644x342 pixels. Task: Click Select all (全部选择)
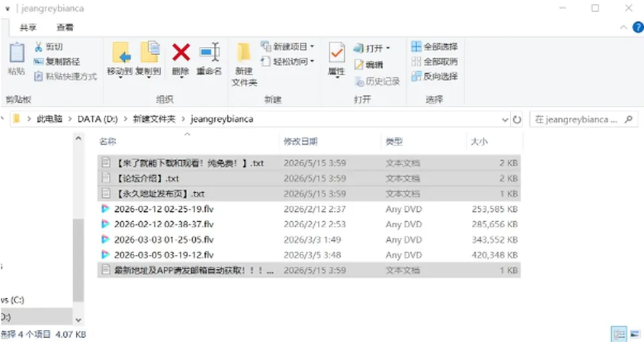[434, 46]
